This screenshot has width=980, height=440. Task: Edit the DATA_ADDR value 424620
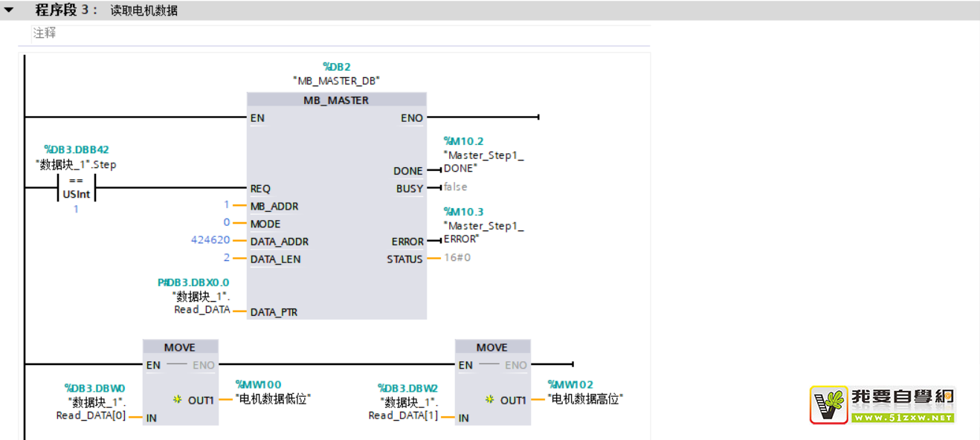coord(210,241)
